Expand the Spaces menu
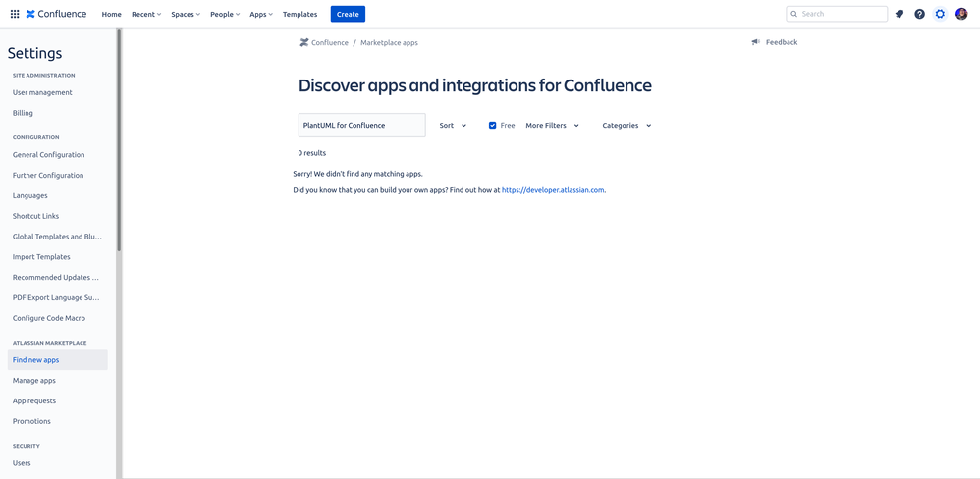980x479 pixels. click(x=186, y=14)
